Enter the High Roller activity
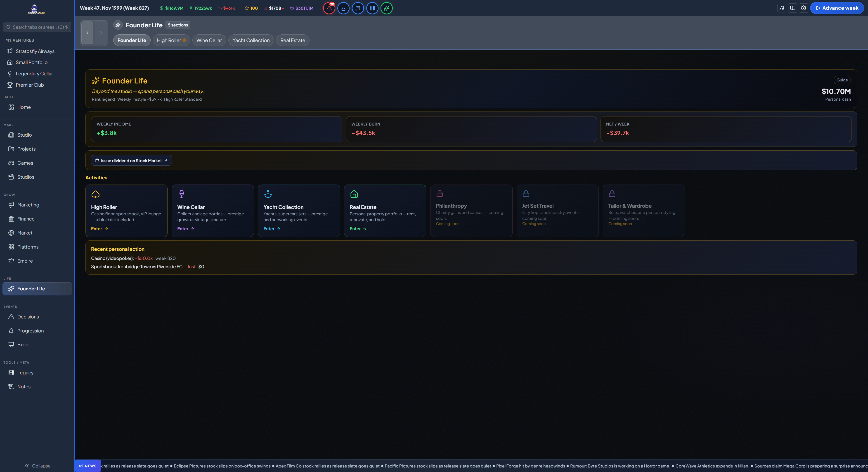This screenshot has height=472, width=868. click(126, 211)
